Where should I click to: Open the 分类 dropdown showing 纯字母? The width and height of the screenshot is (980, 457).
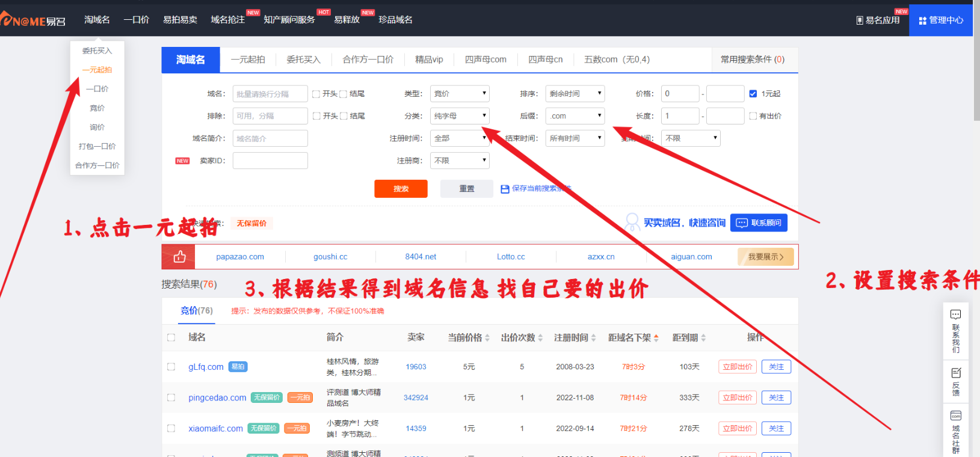(460, 116)
